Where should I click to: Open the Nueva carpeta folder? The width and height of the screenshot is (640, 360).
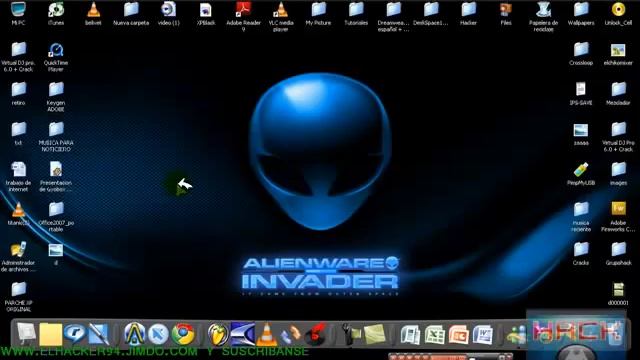point(131,10)
